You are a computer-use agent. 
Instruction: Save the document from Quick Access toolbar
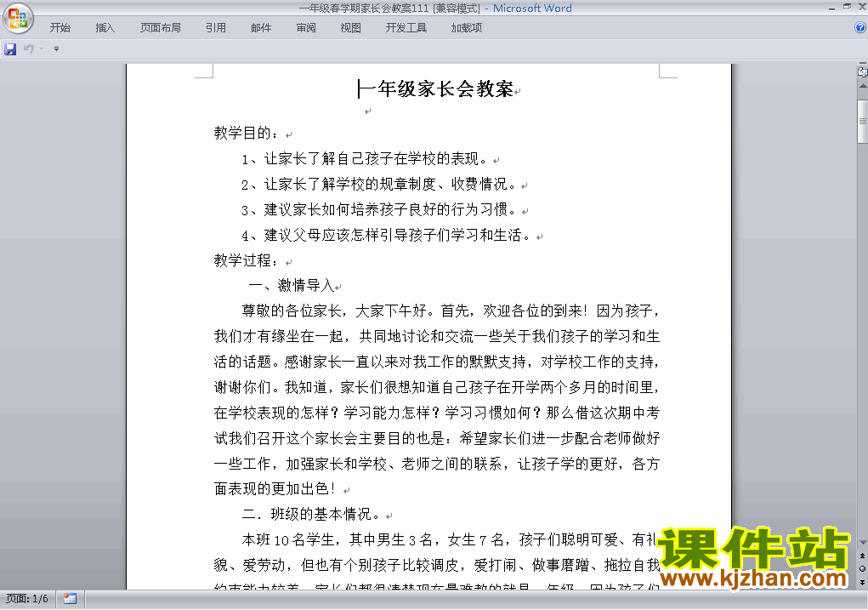(x=10, y=49)
